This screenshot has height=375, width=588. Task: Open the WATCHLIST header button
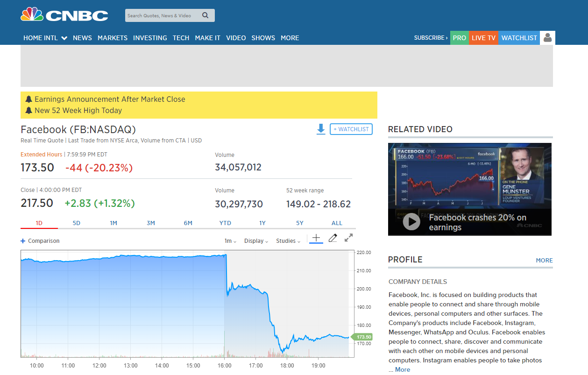point(519,38)
